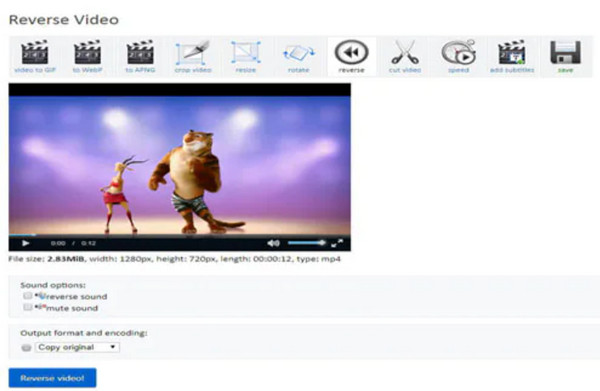Tick the mute sound checkbox
600x391 pixels.
[x=28, y=307]
